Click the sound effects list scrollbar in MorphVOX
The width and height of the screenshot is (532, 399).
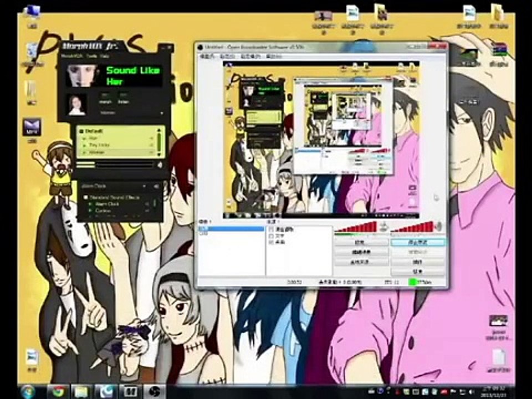pyautogui.click(x=155, y=203)
